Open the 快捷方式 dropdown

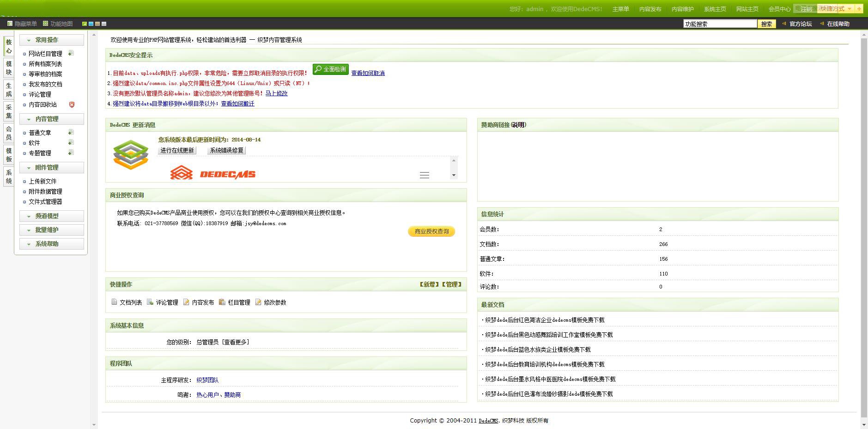point(836,9)
